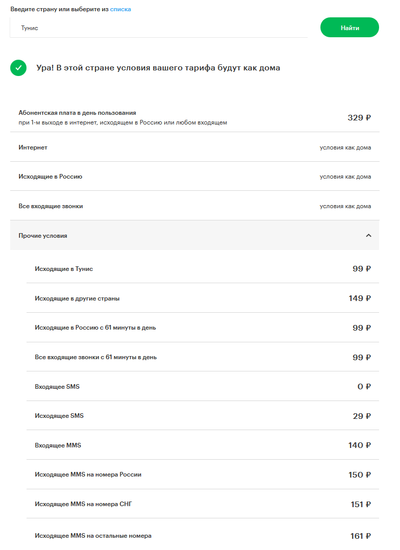Open the списка country list link
The width and height of the screenshot is (400, 550).
click(x=120, y=9)
